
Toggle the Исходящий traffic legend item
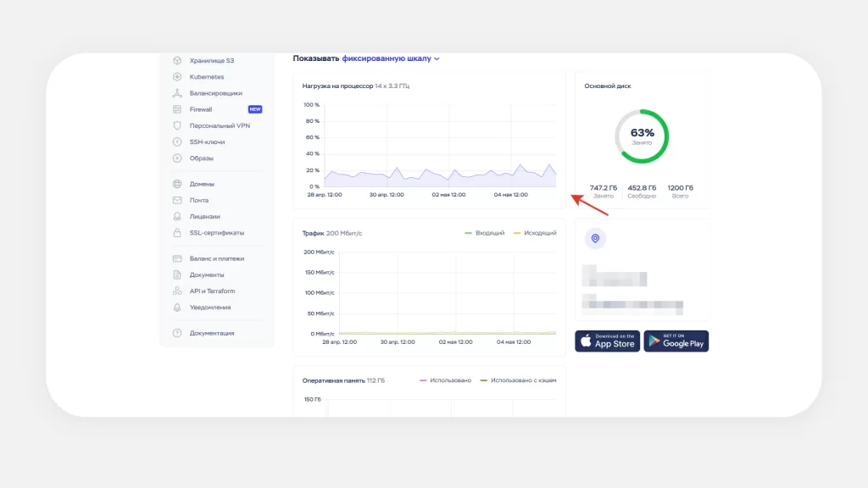click(x=536, y=233)
